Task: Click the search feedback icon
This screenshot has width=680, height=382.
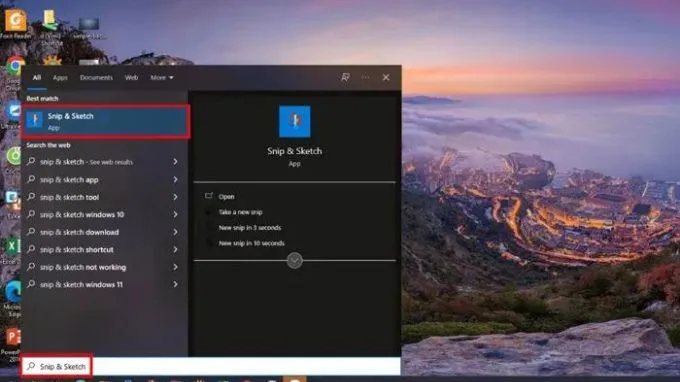Action: [345, 78]
